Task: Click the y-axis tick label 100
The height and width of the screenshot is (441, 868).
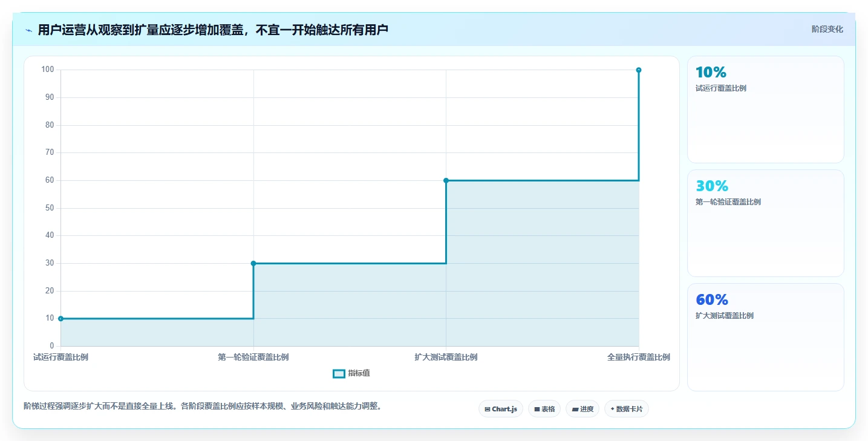Action: point(48,70)
